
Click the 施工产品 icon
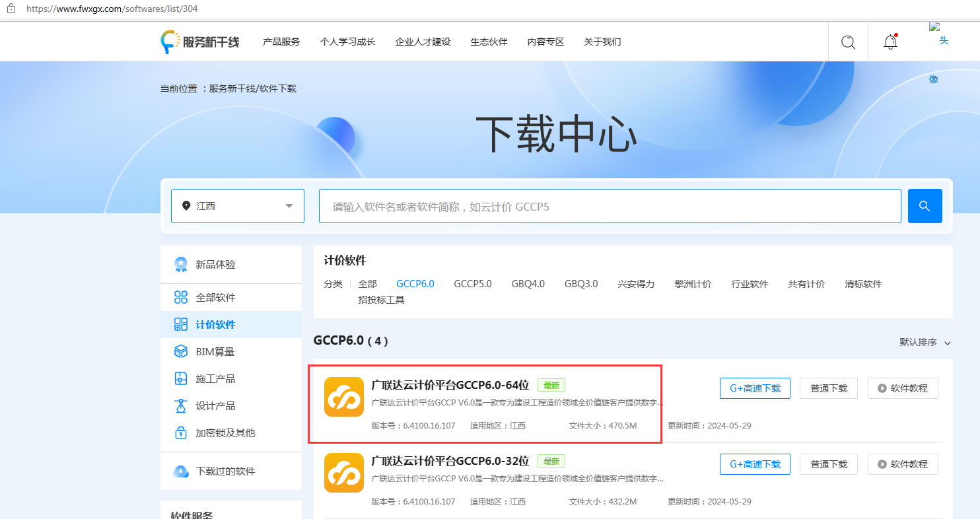click(x=181, y=378)
